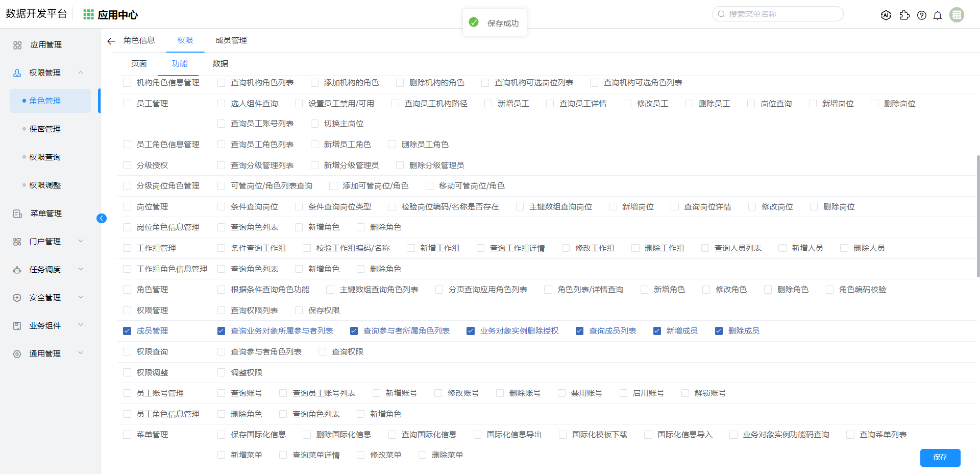Check the 新增员工 permission
This screenshot has height=474, width=980.
488,104
